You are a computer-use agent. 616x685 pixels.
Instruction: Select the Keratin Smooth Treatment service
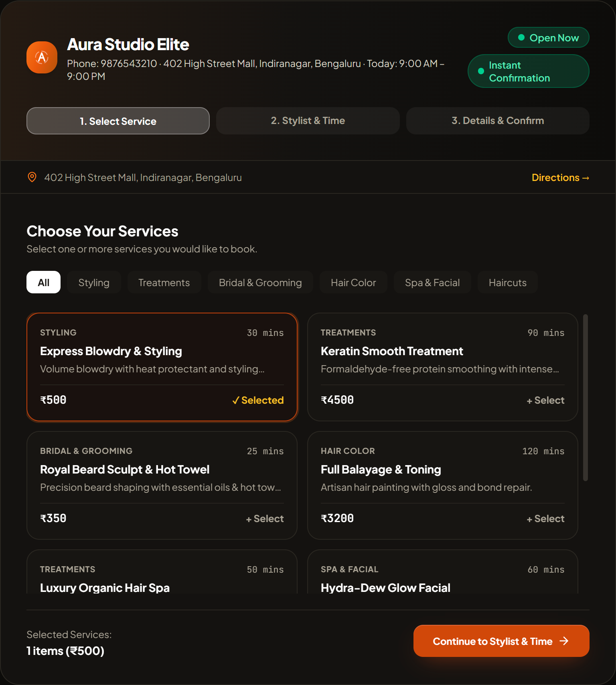[x=545, y=400]
